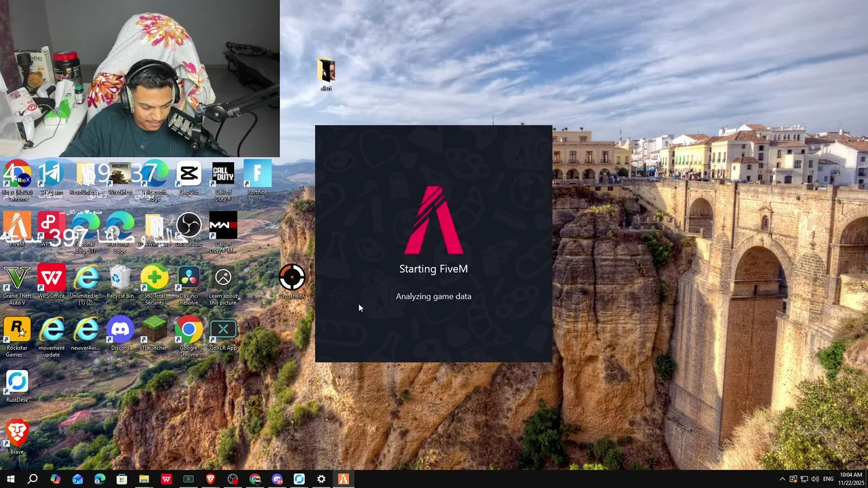
Task: Click the Windows Start button
Action: [x=10, y=479]
